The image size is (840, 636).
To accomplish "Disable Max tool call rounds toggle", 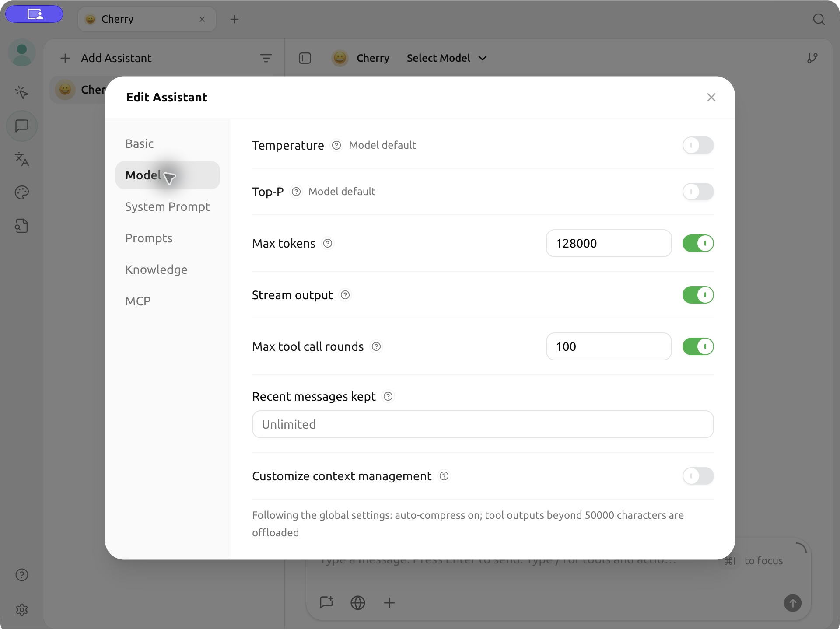I will click(698, 346).
